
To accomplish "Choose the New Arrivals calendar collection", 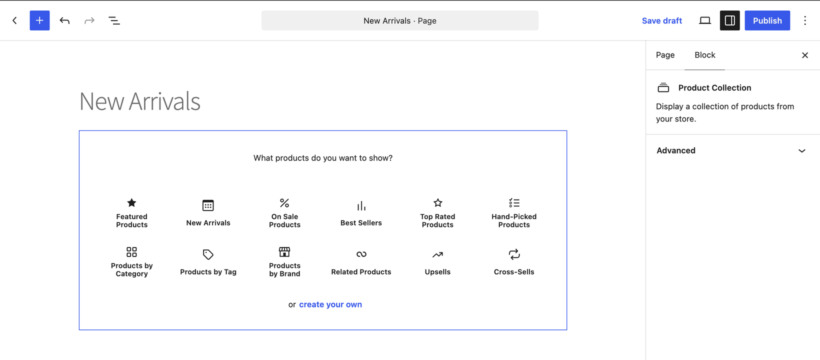I will [208, 212].
